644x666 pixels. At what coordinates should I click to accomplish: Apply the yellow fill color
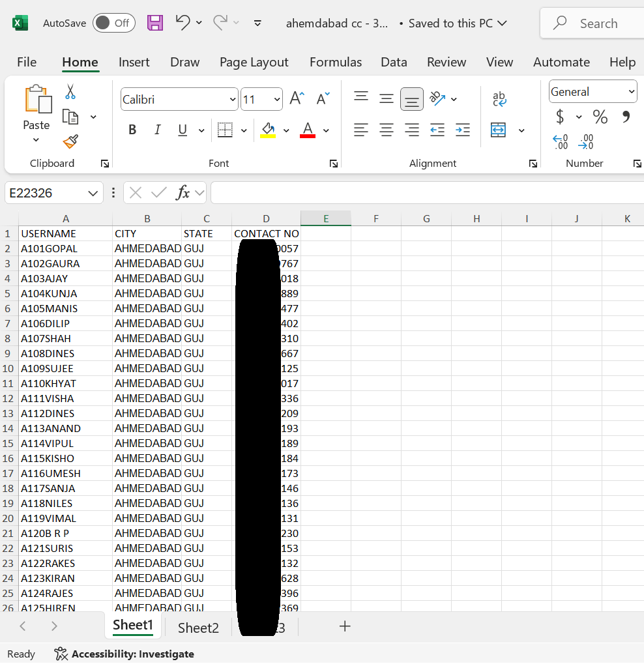[268, 130]
